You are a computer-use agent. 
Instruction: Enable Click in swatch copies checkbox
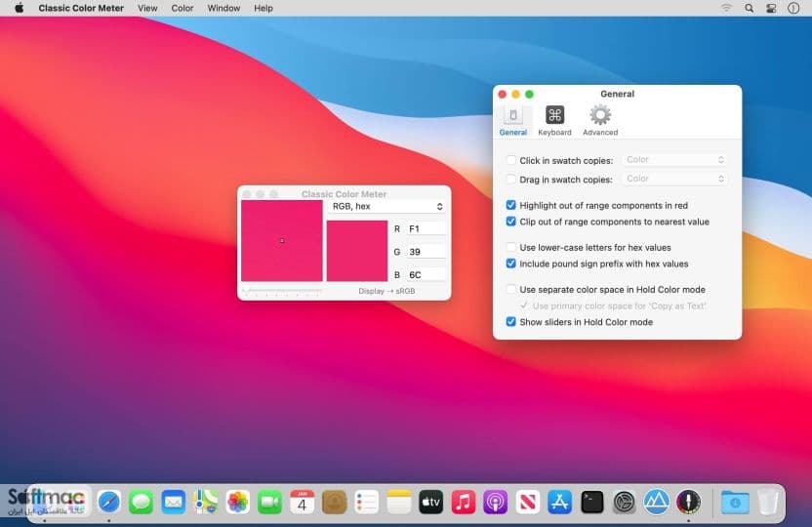(x=511, y=160)
